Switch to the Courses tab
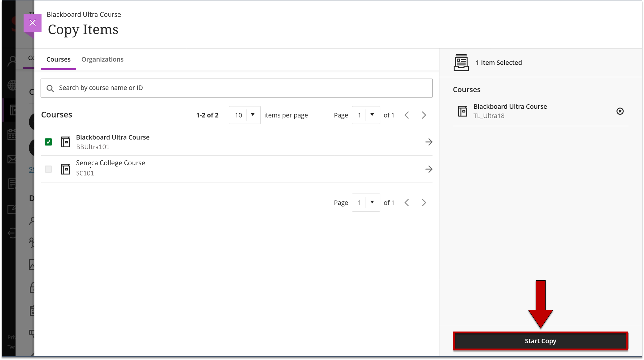 59,59
